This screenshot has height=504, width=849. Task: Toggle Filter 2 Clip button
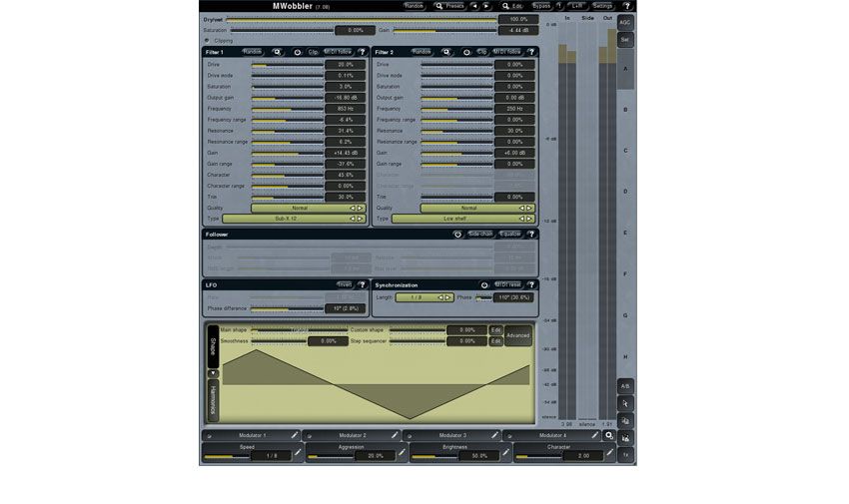coord(481,52)
